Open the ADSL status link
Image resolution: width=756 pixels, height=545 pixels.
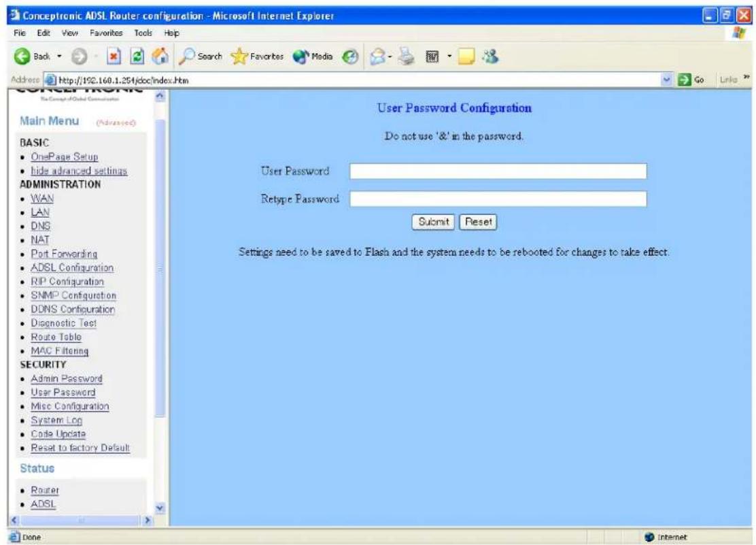44,504
